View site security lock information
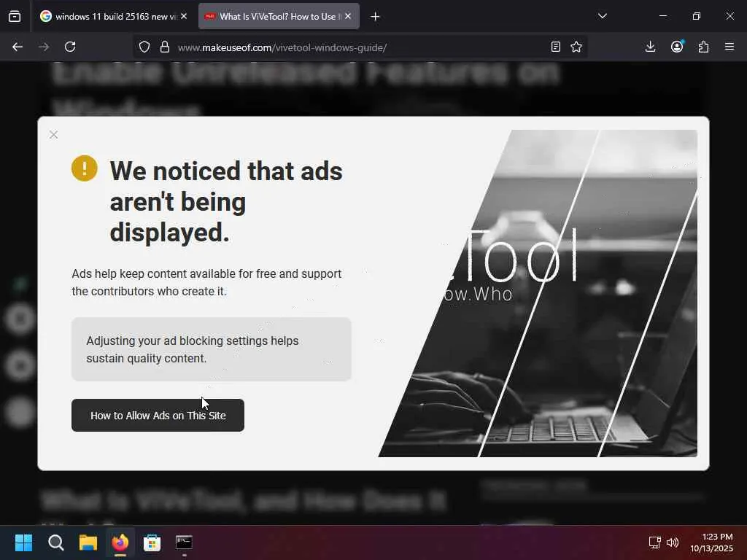747x560 pixels. coord(164,47)
